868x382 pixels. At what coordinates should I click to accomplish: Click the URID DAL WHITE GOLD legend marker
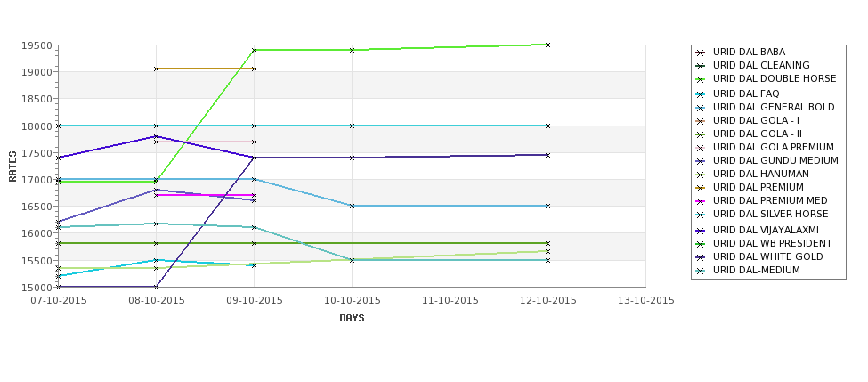tap(701, 256)
